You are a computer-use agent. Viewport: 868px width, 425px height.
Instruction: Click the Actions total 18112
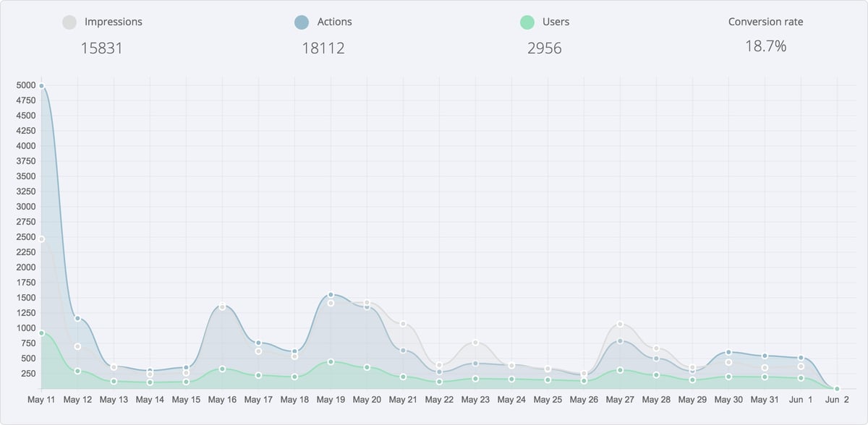pyautogui.click(x=323, y=48)
